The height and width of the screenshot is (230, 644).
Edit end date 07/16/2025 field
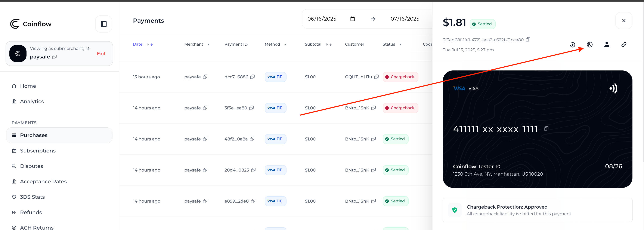[405, 19]
